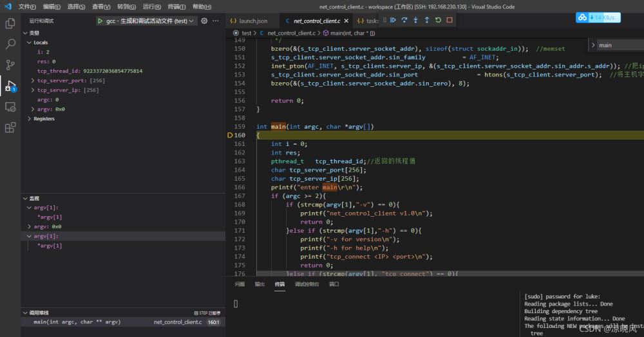Open the Extensions view
This screenshot has height=337, width=644.
[10, 127]
